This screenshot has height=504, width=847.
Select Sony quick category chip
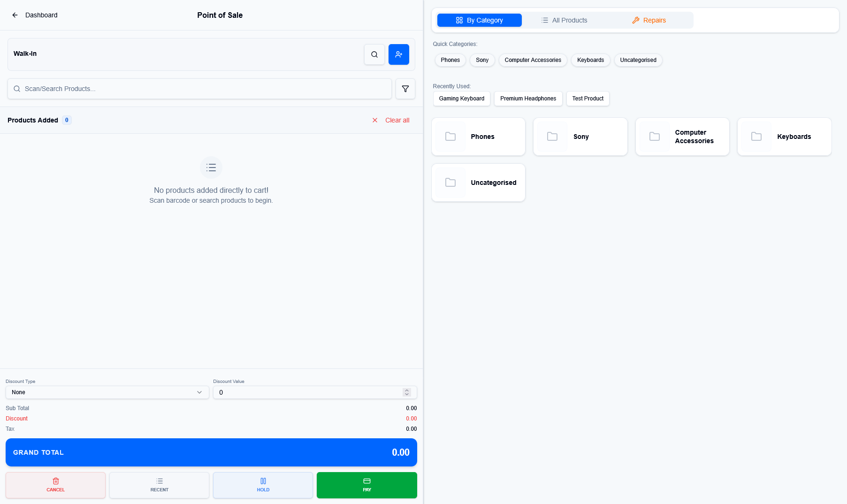pos(482,60)
